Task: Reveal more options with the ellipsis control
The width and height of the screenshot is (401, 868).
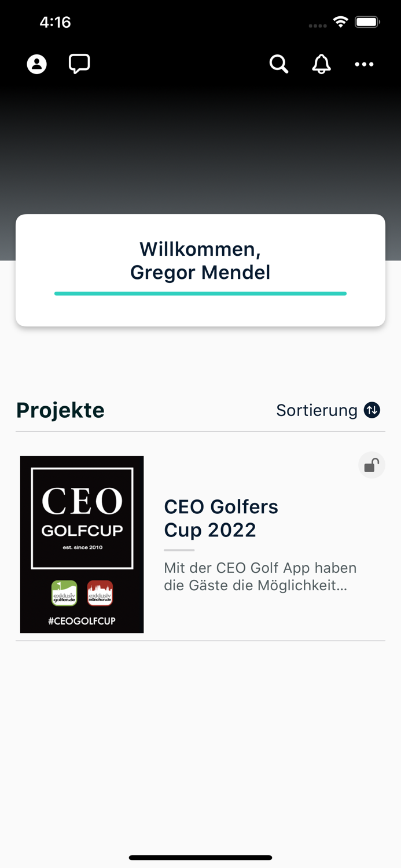Action: (365, 64)
